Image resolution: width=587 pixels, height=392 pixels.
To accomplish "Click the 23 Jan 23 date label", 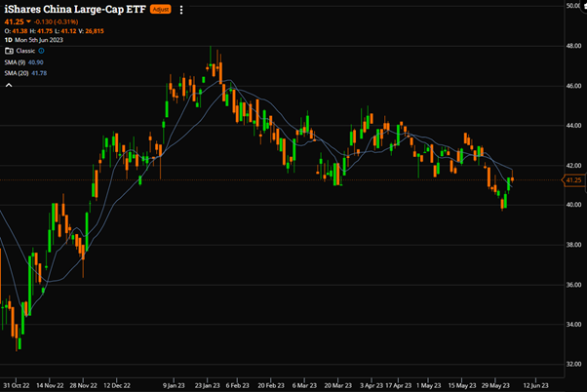I will (208, 385).
